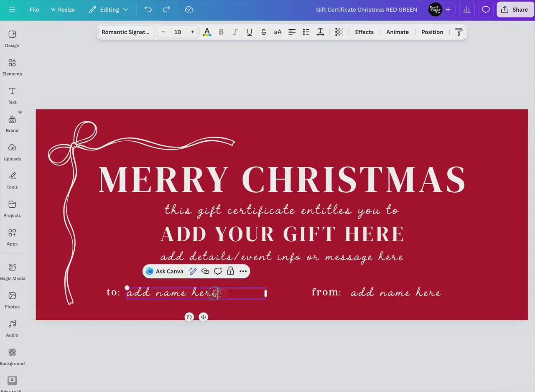Expand the Editing mode dropdown
The width and height of the screenshot is (535, 392).
[x=108, y=10]
